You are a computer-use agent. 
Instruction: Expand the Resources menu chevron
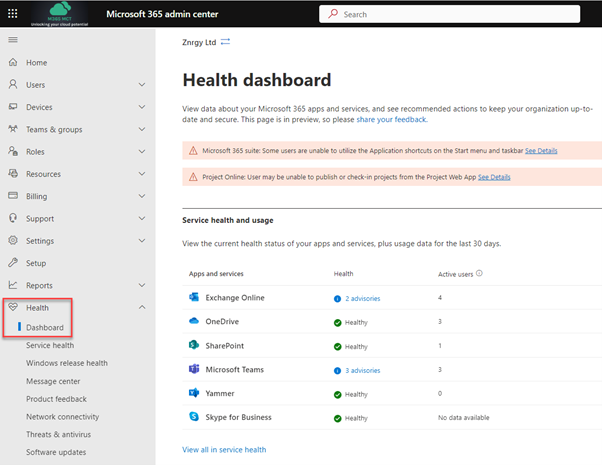tap(142, 174)
